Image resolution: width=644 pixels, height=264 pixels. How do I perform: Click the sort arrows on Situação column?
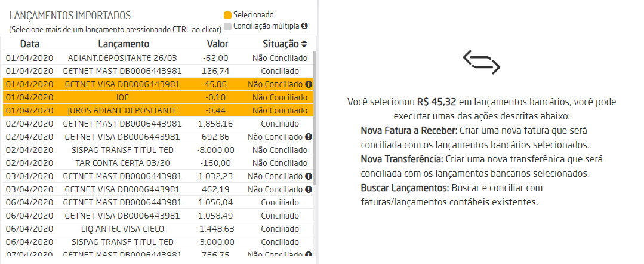pyautogui.click(x=304, y=44)
